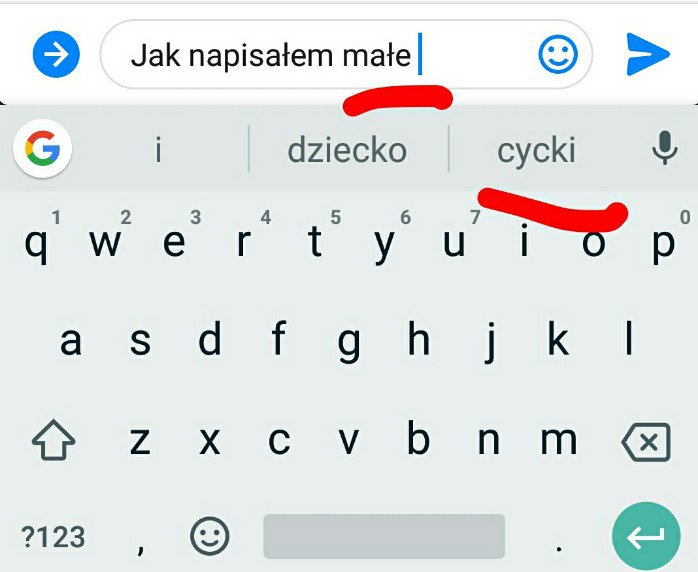Image resolution: width=698 pixels, height=572 pixels.
Task: Toggle the shift key for capitals
Action: point(53,440)
